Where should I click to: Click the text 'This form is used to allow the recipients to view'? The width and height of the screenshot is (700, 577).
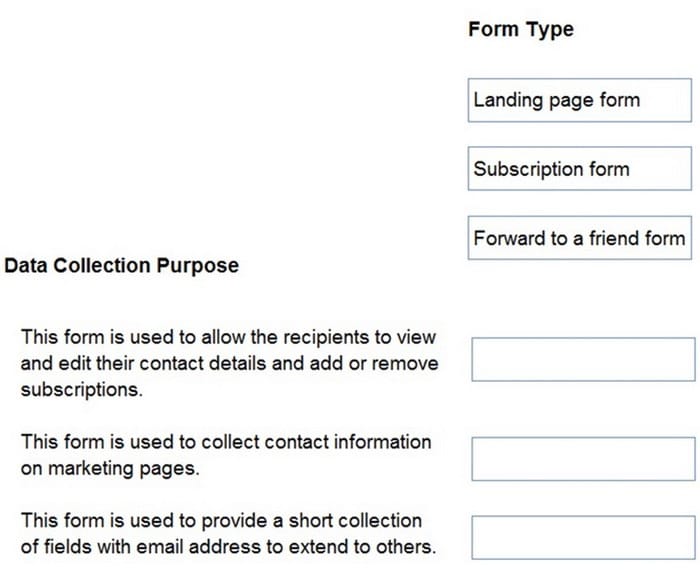(x=228, y=337)
